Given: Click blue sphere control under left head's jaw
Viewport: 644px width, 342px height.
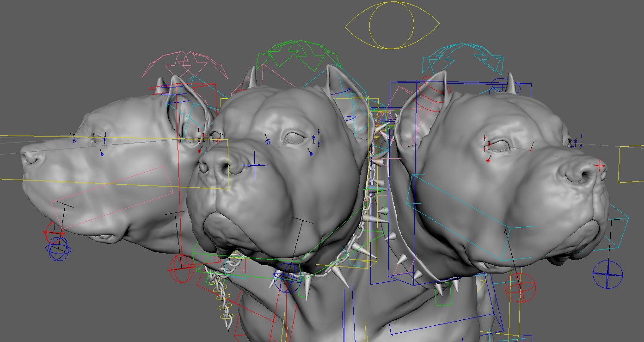Looking at the screenshot, I should point(58,249).
